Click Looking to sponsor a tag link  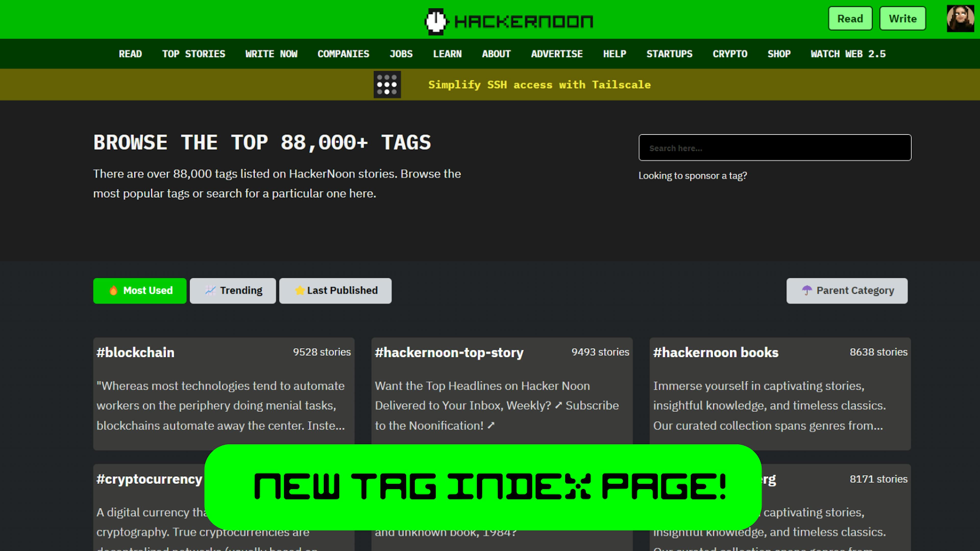pos(693,175)
